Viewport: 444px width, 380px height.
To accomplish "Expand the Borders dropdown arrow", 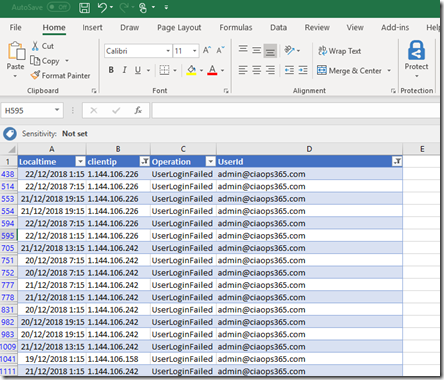I will pyautogui.click(x=175, y=70).
